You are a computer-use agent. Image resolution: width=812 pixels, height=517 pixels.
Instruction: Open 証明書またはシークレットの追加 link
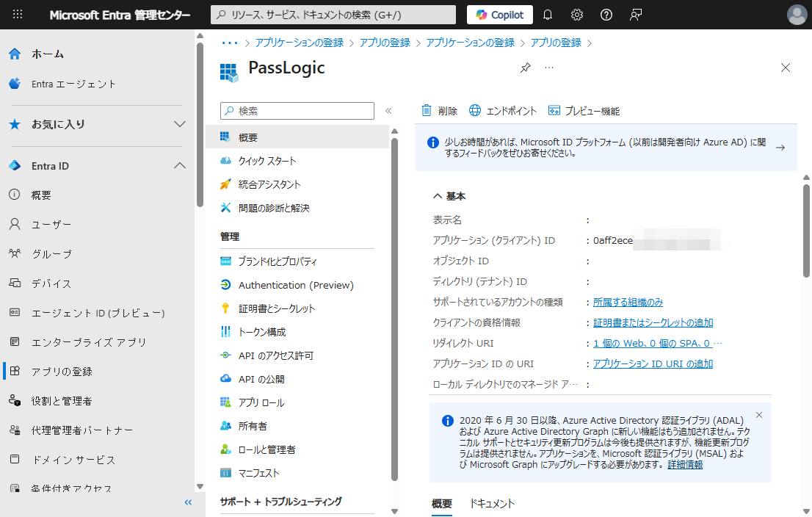pos(653,322)
